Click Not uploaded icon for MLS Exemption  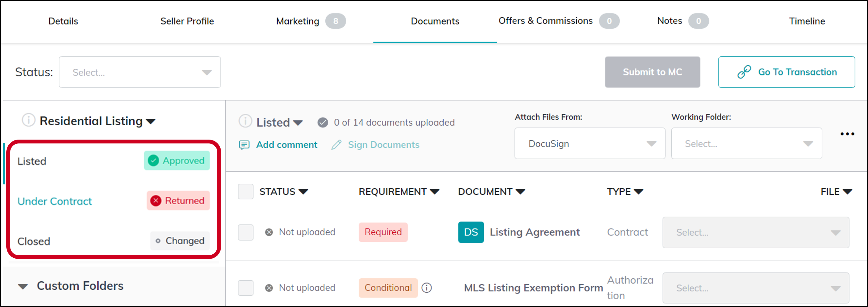[x=269, y=288]
